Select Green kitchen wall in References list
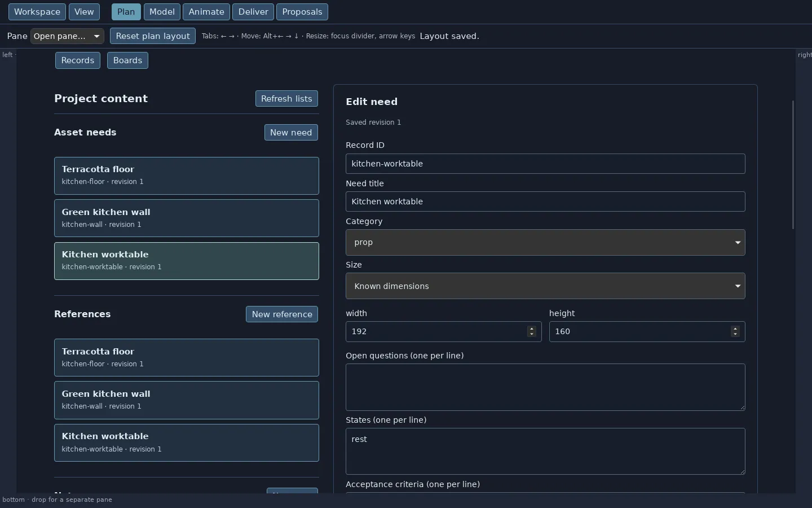This screenshot has height=508, width=812. coord(187,400)
